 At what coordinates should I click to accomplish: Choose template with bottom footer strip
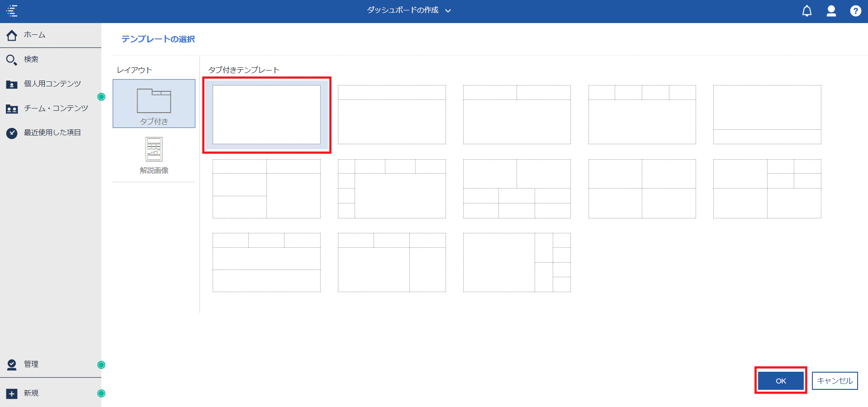(767, 115)
